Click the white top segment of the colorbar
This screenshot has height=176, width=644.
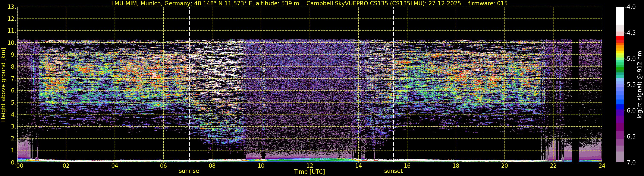(620, 16)
